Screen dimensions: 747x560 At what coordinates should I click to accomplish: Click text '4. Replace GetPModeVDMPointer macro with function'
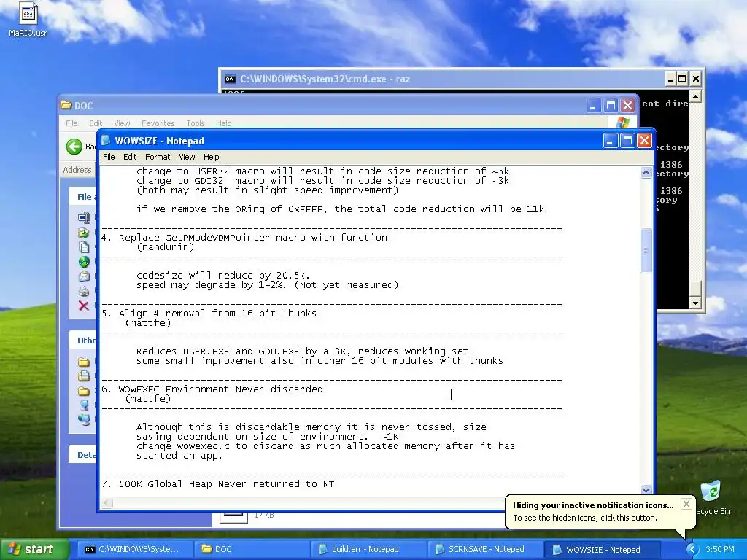(244, 237)
